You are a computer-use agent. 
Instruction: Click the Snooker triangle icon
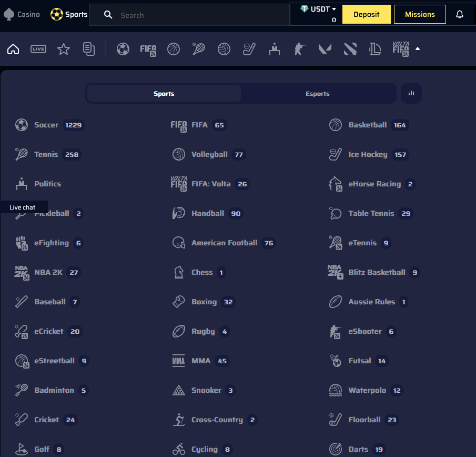click(x=178, y=390)
